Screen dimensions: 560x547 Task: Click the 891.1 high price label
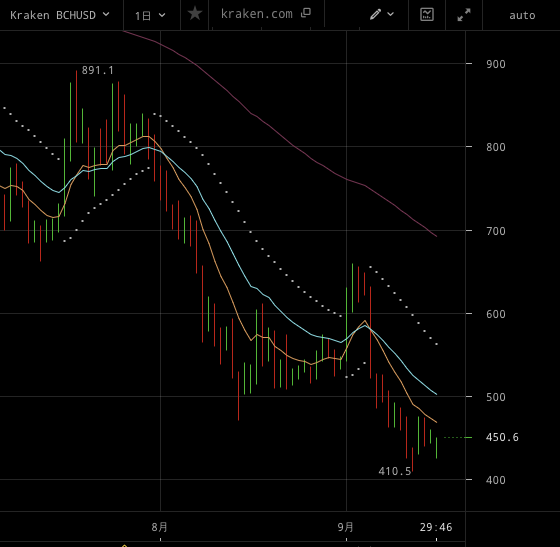coord(98,70)
